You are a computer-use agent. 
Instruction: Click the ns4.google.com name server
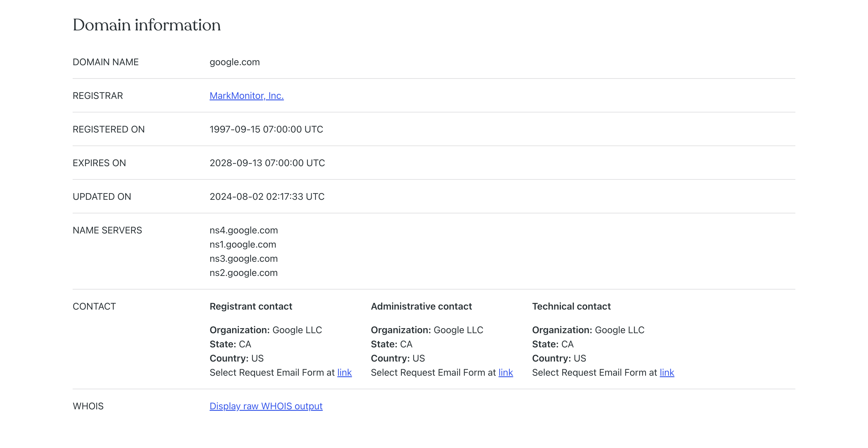tap(244, 230)
